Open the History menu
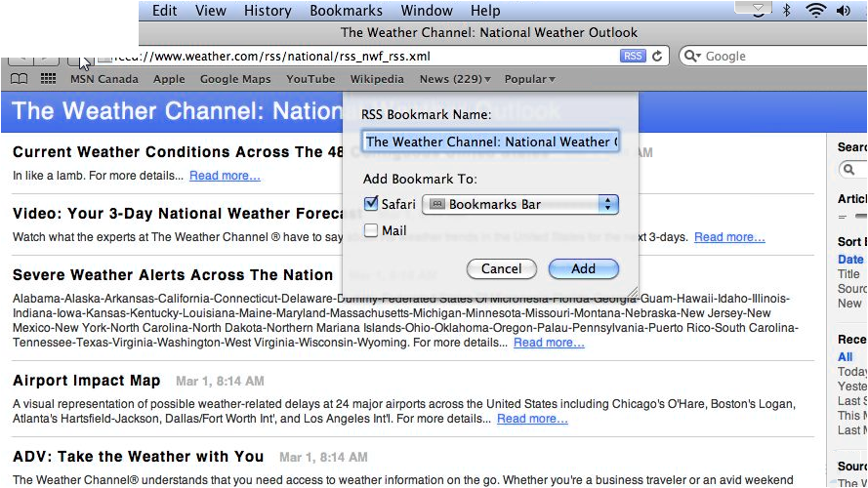Screen dimensions: 868x488 [x=268, y=11]
